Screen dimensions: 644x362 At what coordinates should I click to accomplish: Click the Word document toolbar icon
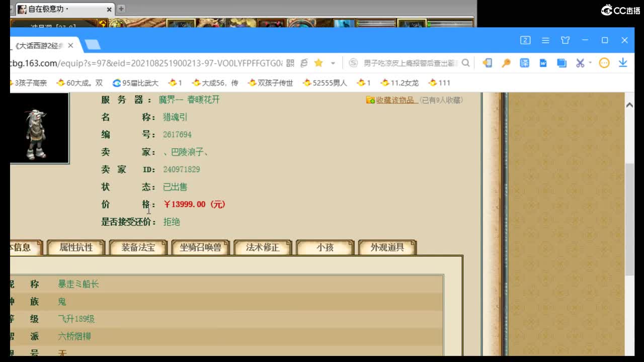click(543, 63)
